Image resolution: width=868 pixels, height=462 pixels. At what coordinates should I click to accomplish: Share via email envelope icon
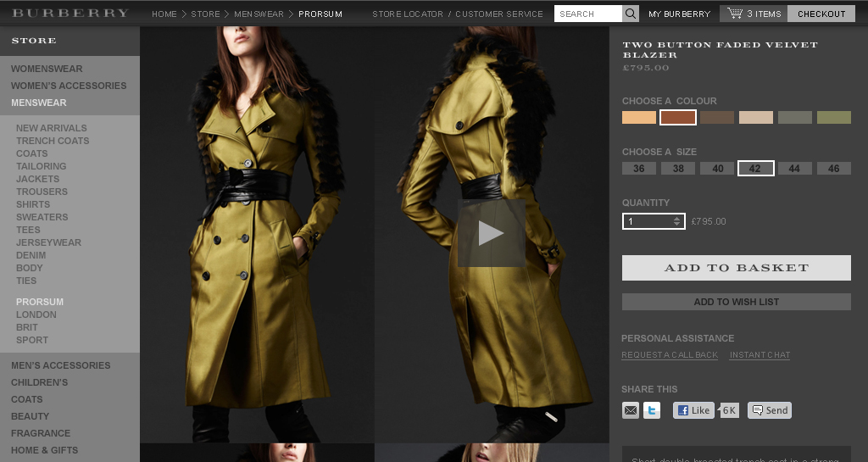coord(631,410)
